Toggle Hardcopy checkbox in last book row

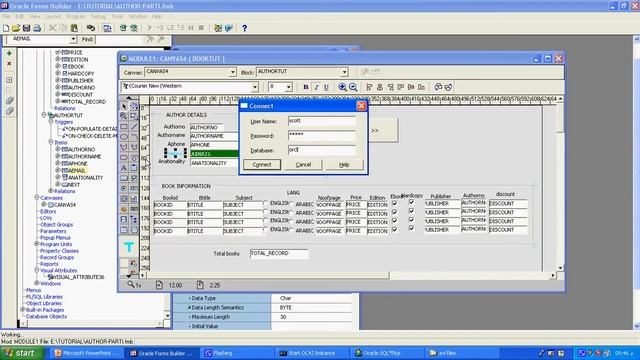(x=411, y=229)
